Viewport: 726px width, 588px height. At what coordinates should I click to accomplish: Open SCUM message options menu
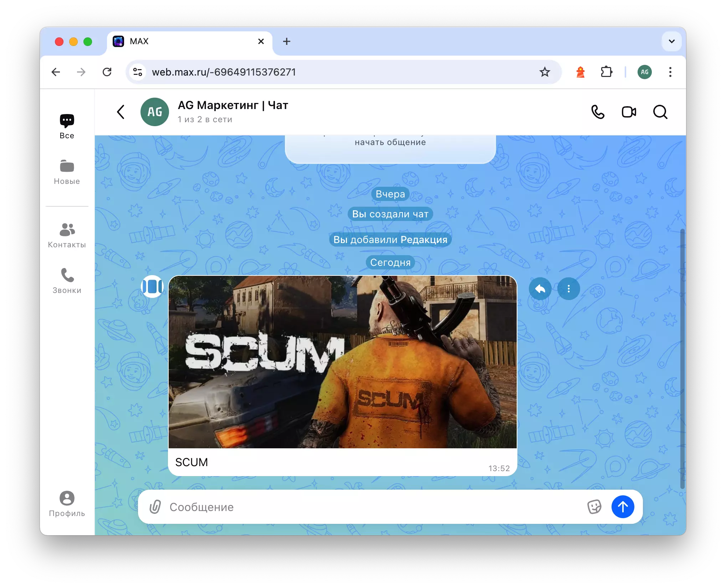(568, 288)
